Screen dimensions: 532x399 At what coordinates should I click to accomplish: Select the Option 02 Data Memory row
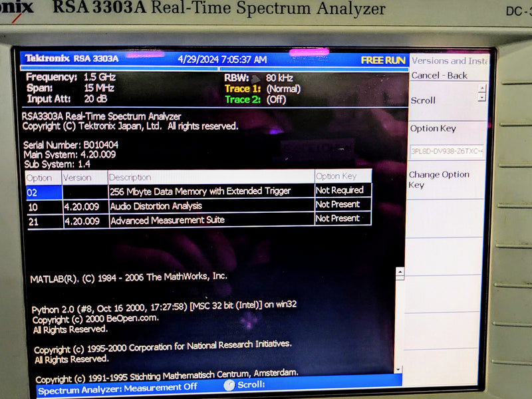(199, 191)
